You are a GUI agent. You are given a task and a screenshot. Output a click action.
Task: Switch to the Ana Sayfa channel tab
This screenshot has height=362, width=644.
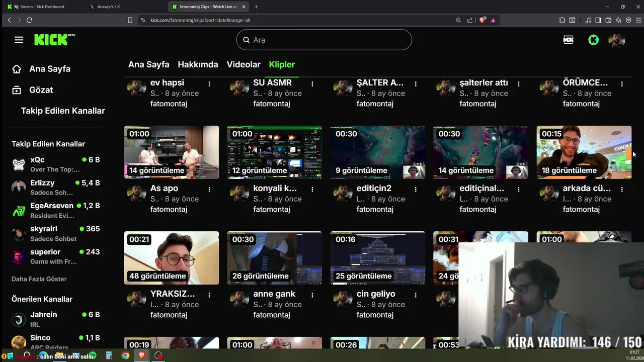148,64
